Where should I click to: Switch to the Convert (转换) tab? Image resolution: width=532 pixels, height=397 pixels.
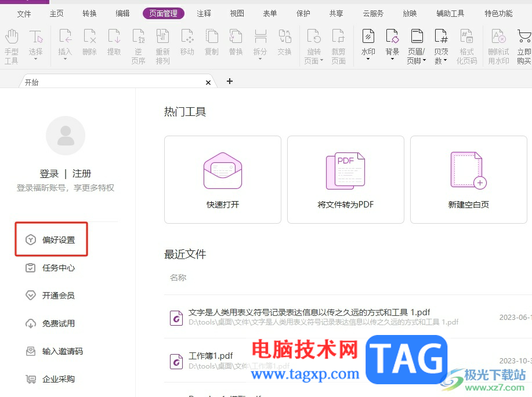[x=89, y=13]
